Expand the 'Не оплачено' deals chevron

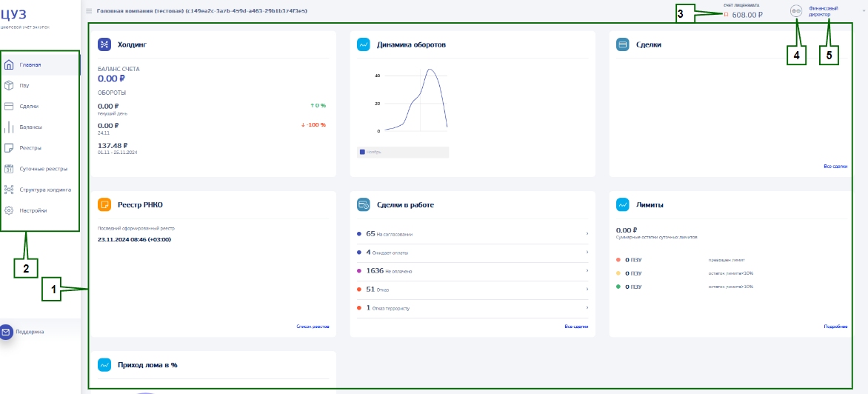(587, 270)
